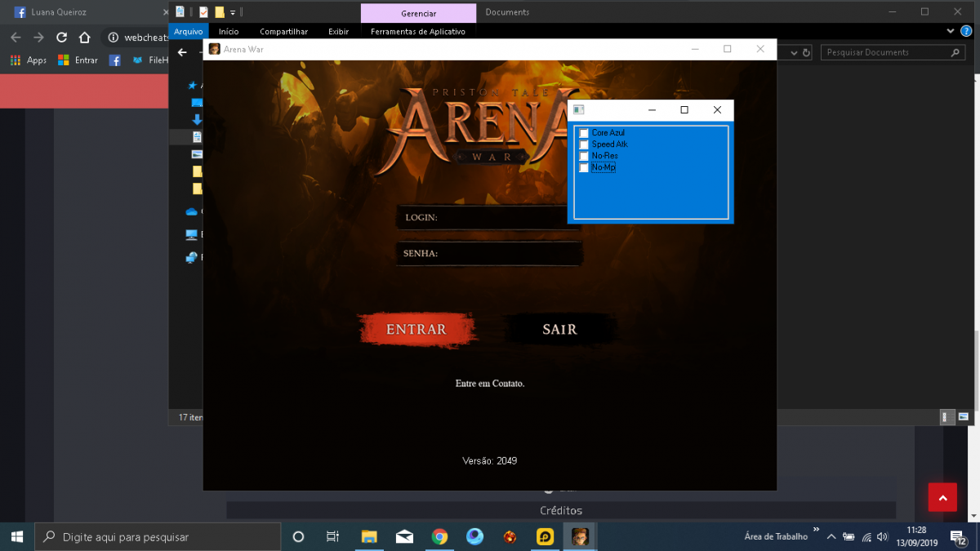Select the Luana Queiroz Chrome tab
980x551 pixels.
coord(88,12)
